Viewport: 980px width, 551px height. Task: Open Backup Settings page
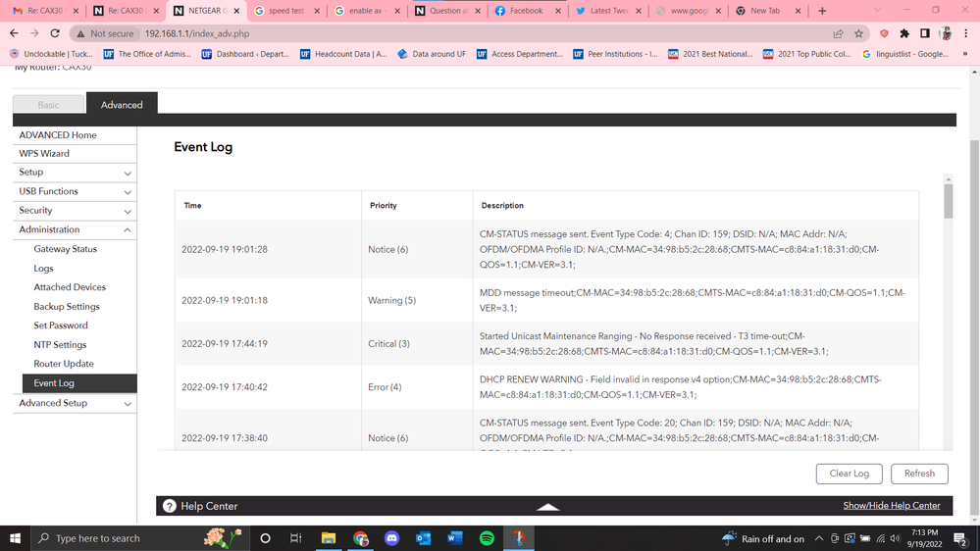pos(67,307)
